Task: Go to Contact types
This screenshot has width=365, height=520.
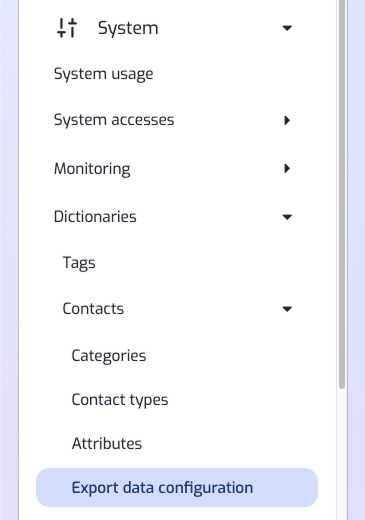Action: tap(120, 400)
